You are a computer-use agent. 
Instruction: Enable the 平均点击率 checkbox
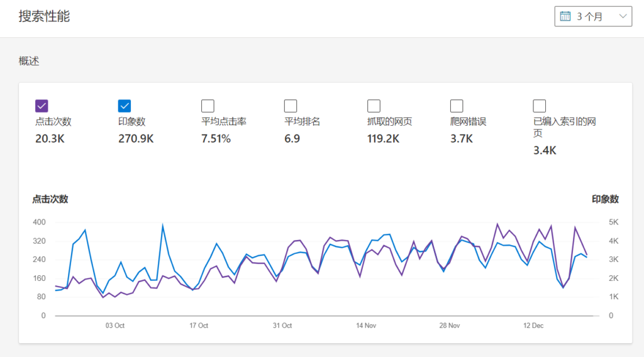click(x=208, y=106)
